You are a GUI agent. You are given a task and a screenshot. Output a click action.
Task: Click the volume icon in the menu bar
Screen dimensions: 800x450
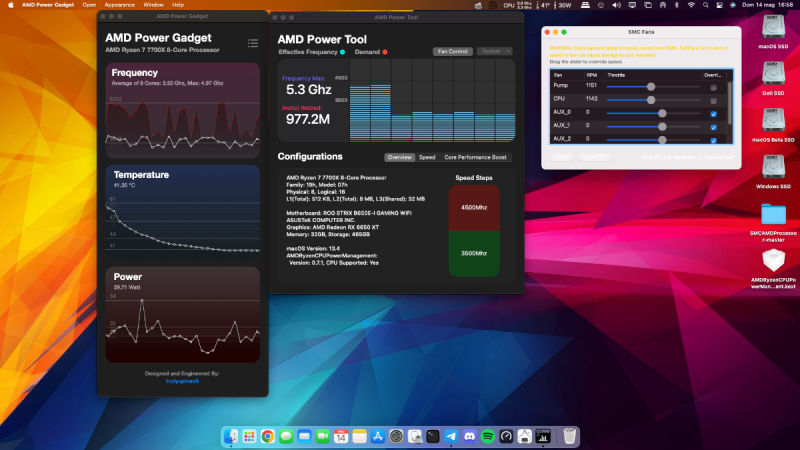[616, 5]
